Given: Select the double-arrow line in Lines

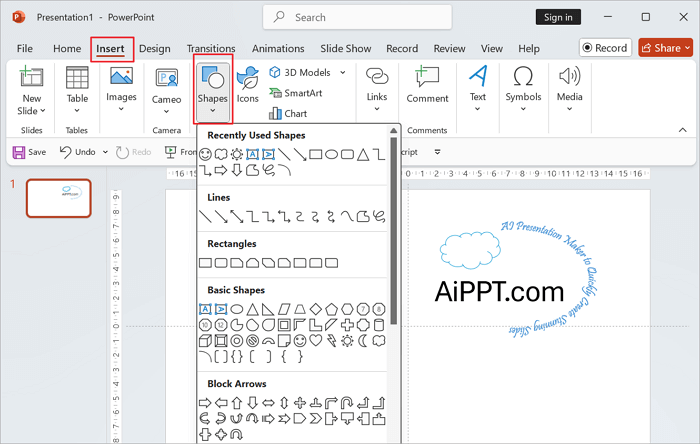Looking at the screenshot, I should (237, 217).
